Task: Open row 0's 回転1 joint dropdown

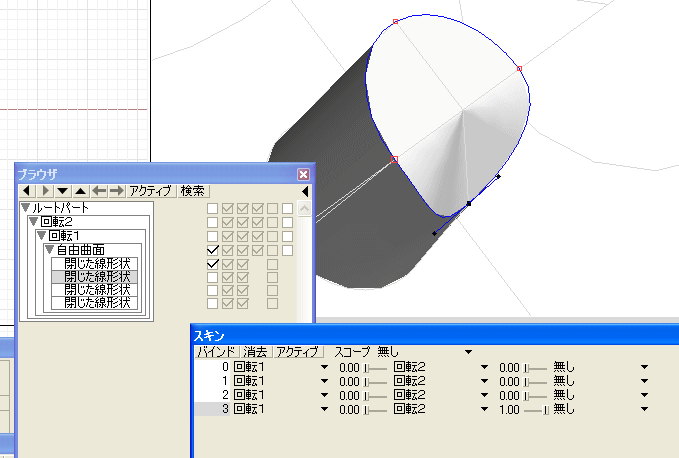Action: [324, 368]
